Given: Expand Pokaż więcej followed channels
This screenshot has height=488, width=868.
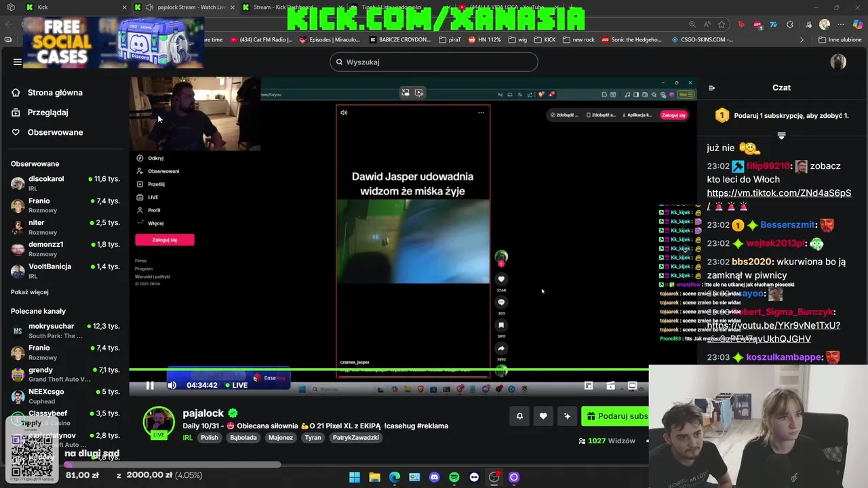Looking at the screenshot, I should click(30, 292).
